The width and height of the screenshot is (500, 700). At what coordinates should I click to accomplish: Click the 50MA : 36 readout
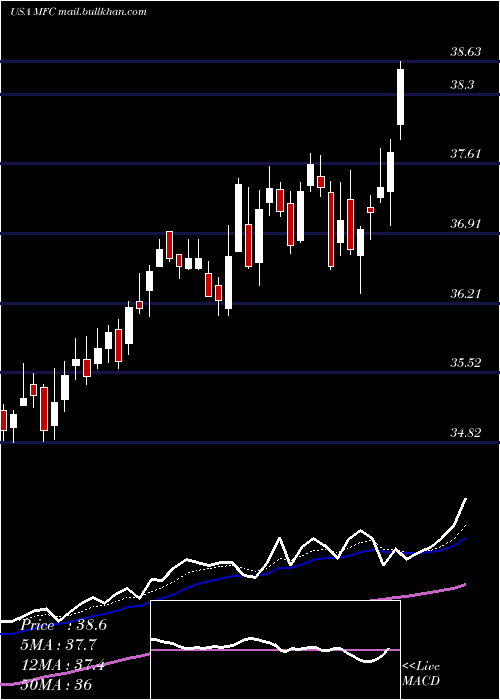click(x=57, y=684)
